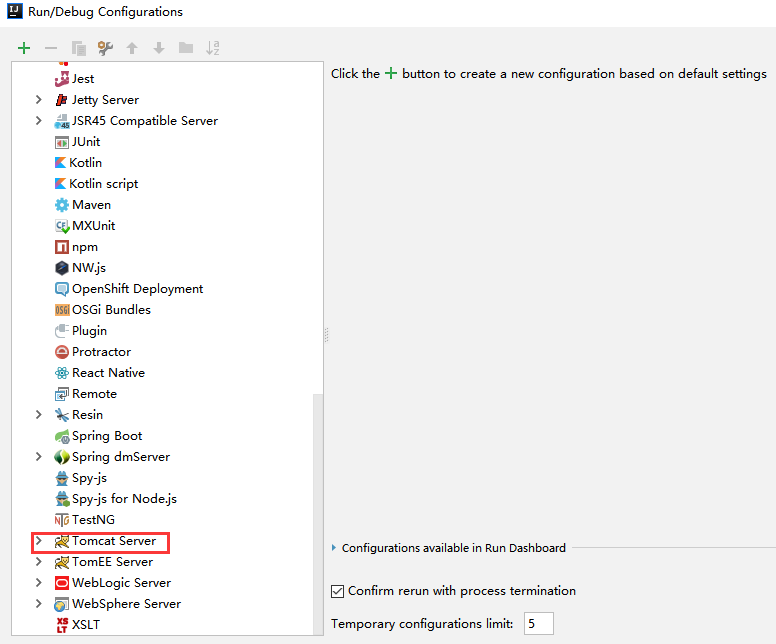Expand the JSR45 Compatible Server node
The width and height of the screenshot is (776, 644).
39,120
